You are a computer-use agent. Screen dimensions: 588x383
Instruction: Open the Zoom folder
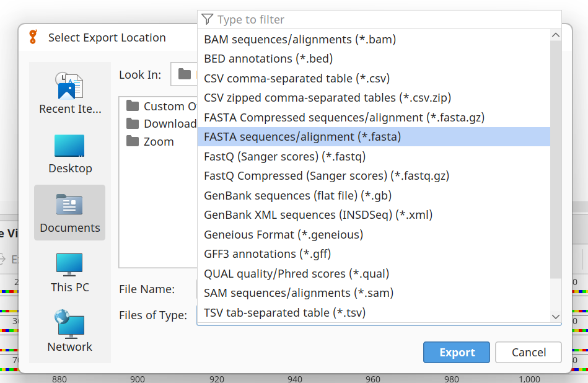(x=158, y=141)
